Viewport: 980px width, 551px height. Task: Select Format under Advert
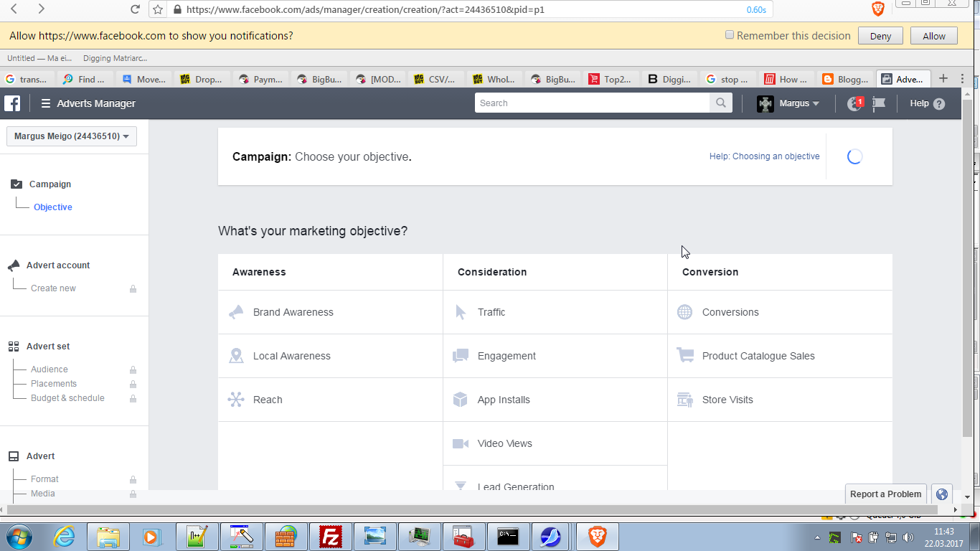tap(44, 479)
